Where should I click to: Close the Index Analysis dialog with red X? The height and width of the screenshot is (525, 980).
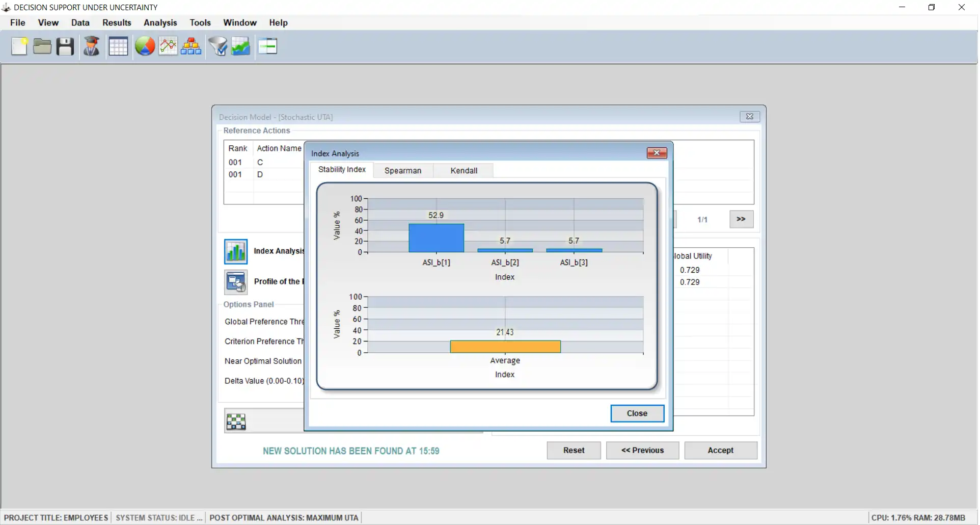click(657, 153)
